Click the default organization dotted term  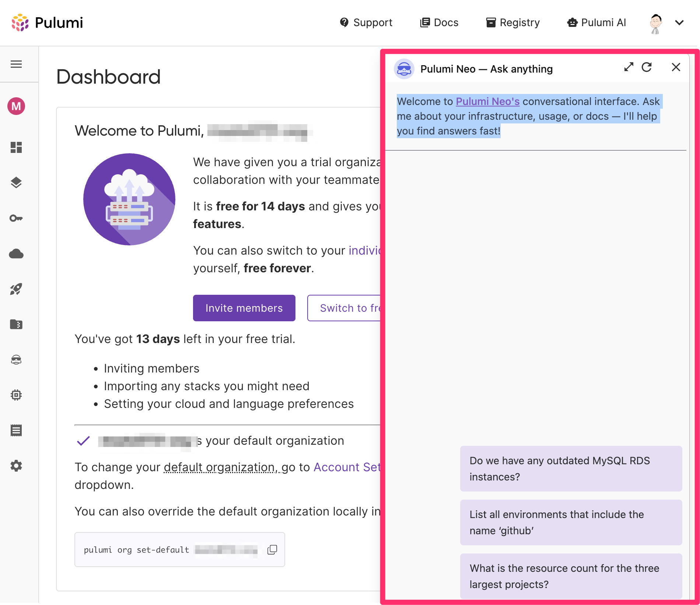221,467
